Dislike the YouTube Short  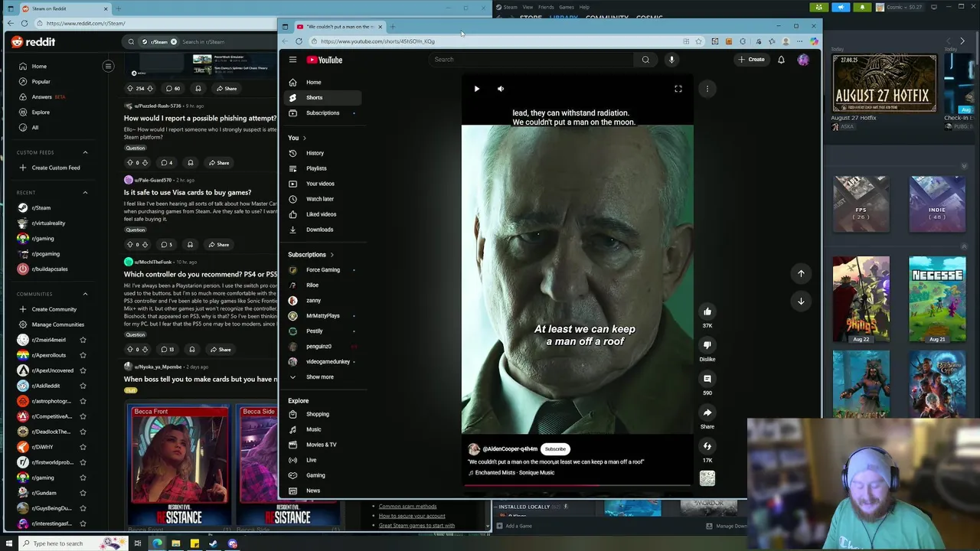[x=707, y=345]
